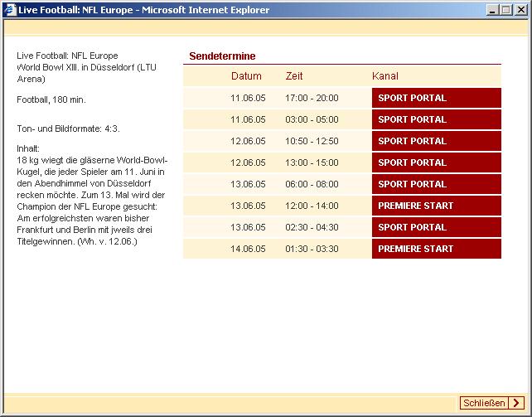Select date 13.06.05 in 06:00 row

[248, 184]
